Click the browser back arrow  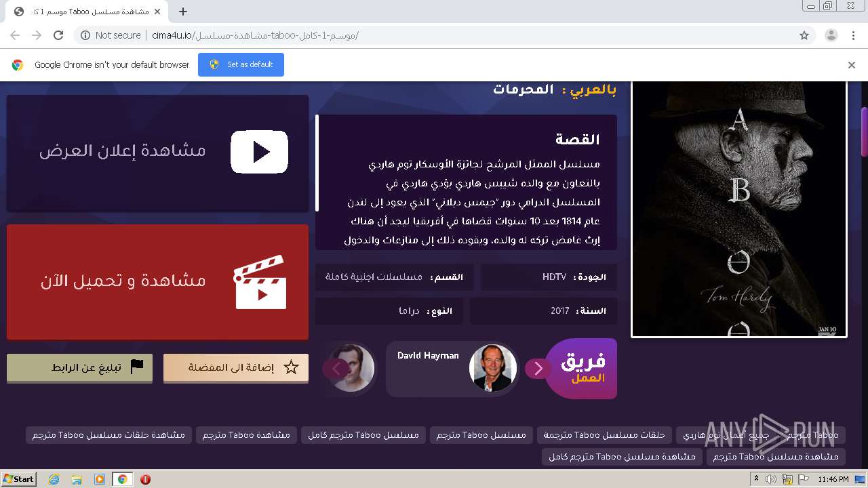tap(15, 35)
